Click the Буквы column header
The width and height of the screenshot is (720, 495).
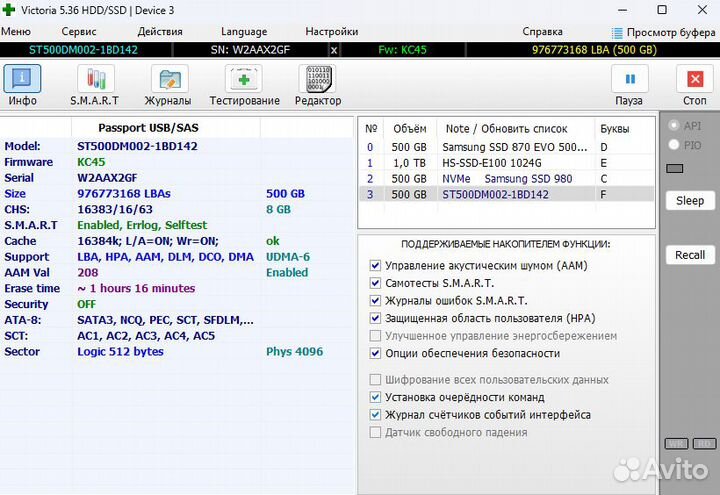click(614, 129)
